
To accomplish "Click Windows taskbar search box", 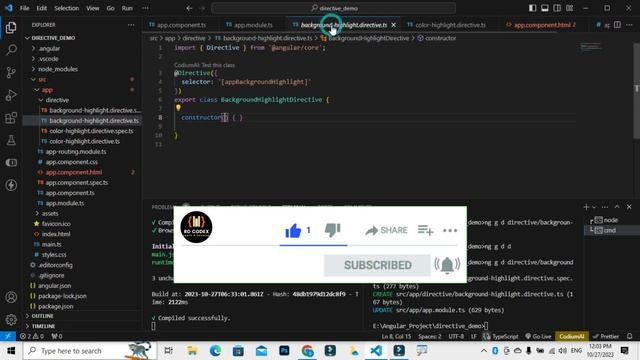I will (90, 351).
